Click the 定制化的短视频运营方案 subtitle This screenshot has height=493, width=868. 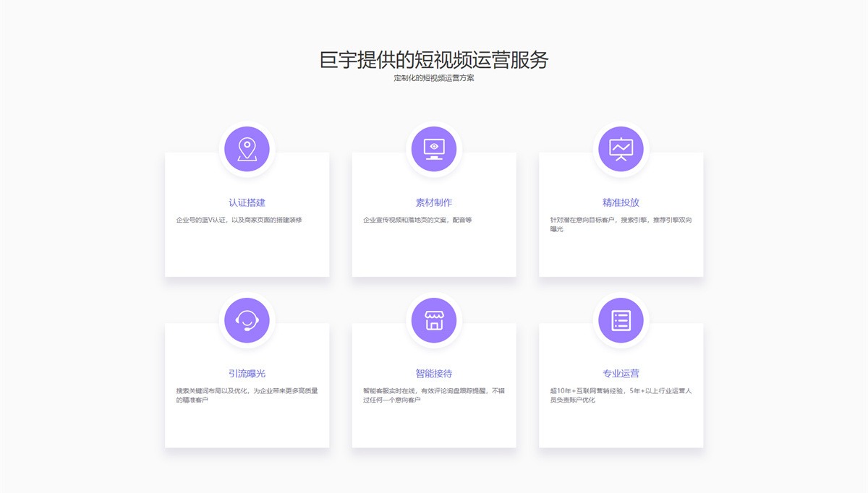coord(434,78)
